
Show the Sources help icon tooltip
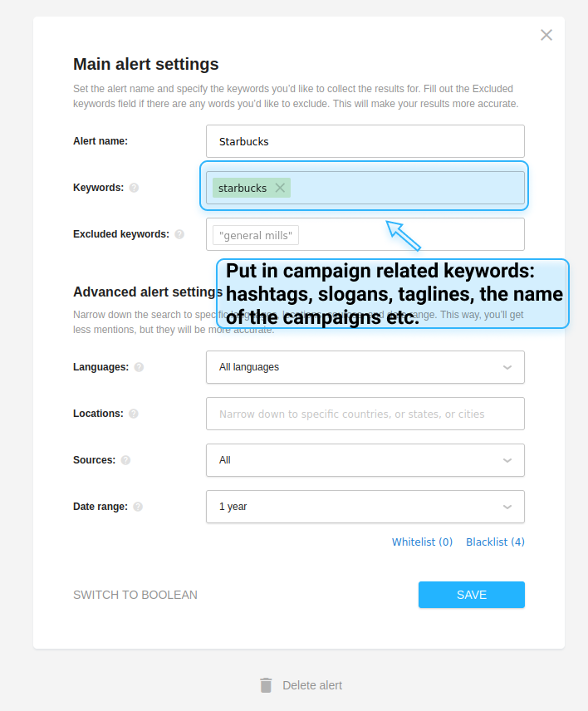125,460
